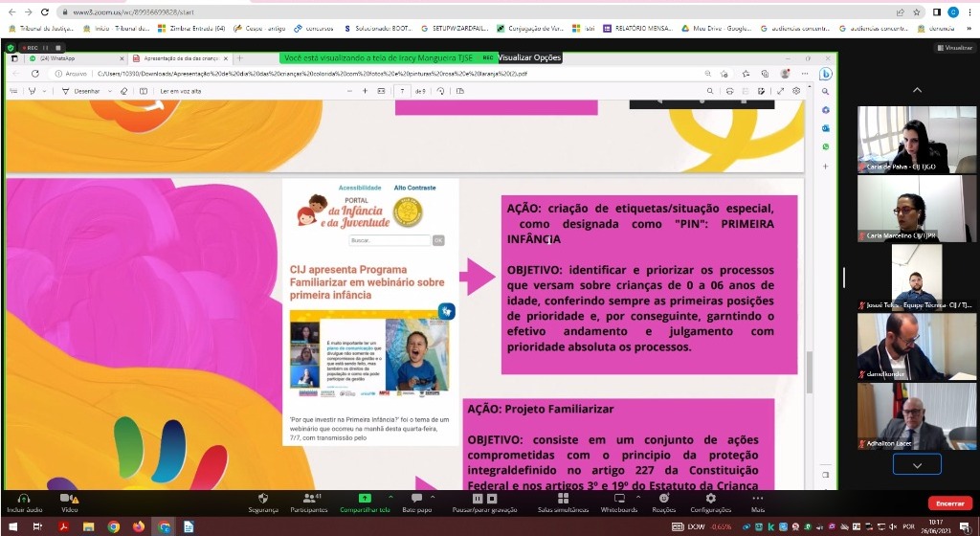Open Salas simultâneas breakout rooms

[562, 499]
